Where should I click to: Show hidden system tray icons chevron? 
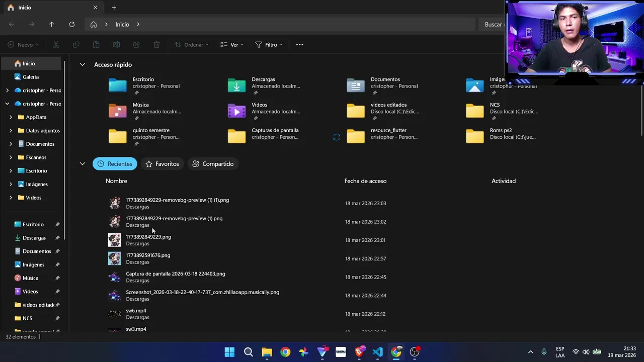coord(530,352)
